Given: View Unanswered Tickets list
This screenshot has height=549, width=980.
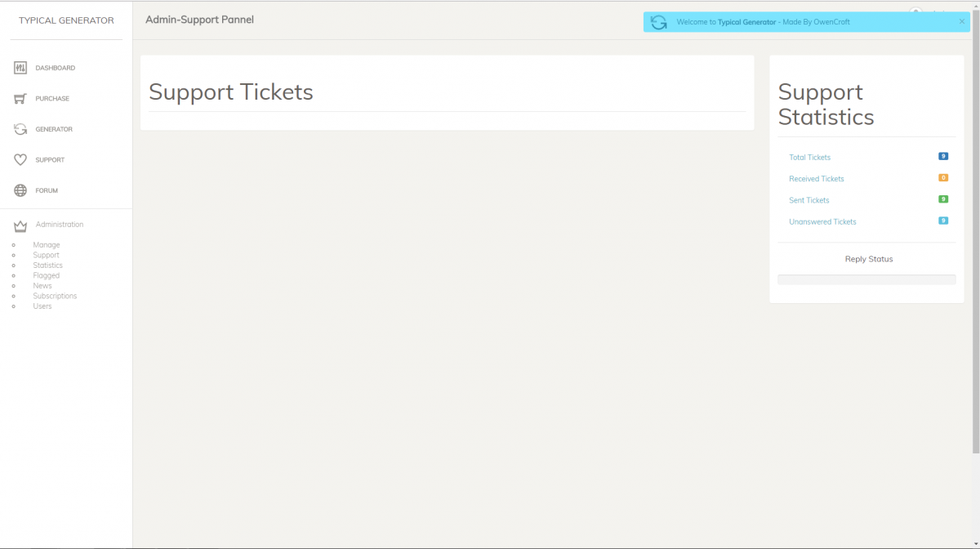Looking at the screenshot, I should point(822,222).
